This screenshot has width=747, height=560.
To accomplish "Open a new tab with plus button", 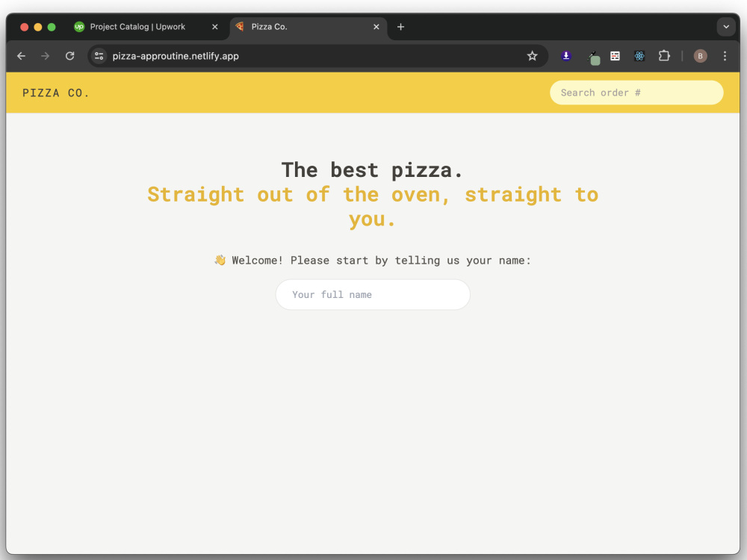I will tap(400, 27).
